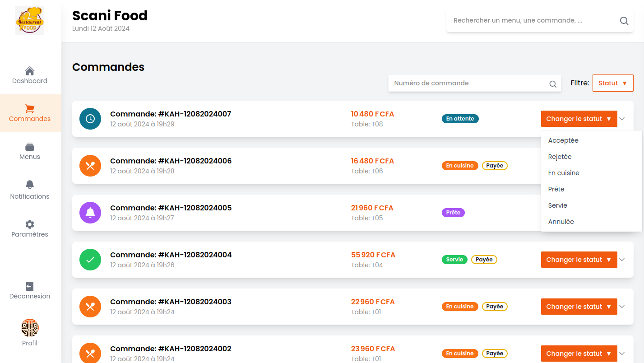The image size is (644, 363).
Task: Click the Dashboard sidebar label
Action: tap(30, 81)
